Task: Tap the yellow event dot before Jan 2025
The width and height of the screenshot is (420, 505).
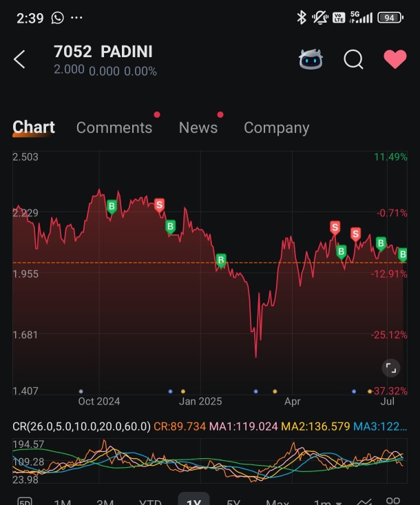Action: 183,391
